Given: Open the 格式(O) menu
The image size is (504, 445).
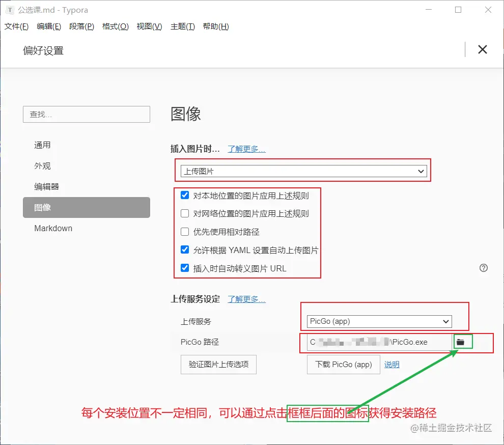Looking at the screenshot, I should coord(116,26).
